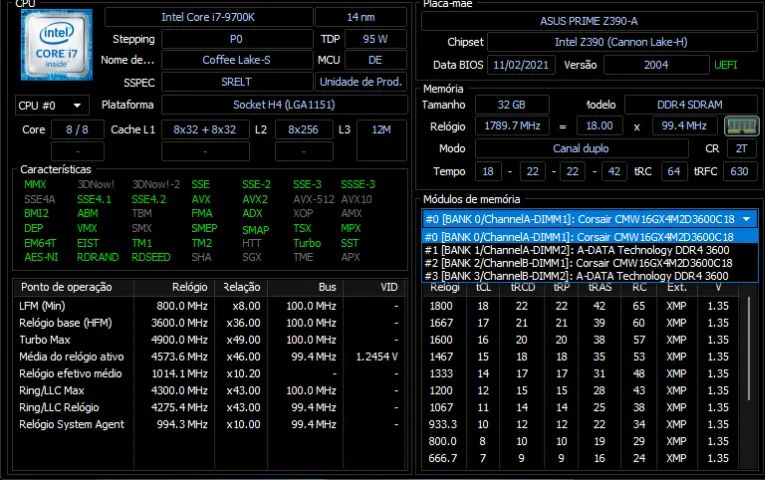Select module #1 BANK 1 A-DATA DDR4 3600
Image resolution: width=765 pixels, height=480 pixels.
(x=589, y=250)
